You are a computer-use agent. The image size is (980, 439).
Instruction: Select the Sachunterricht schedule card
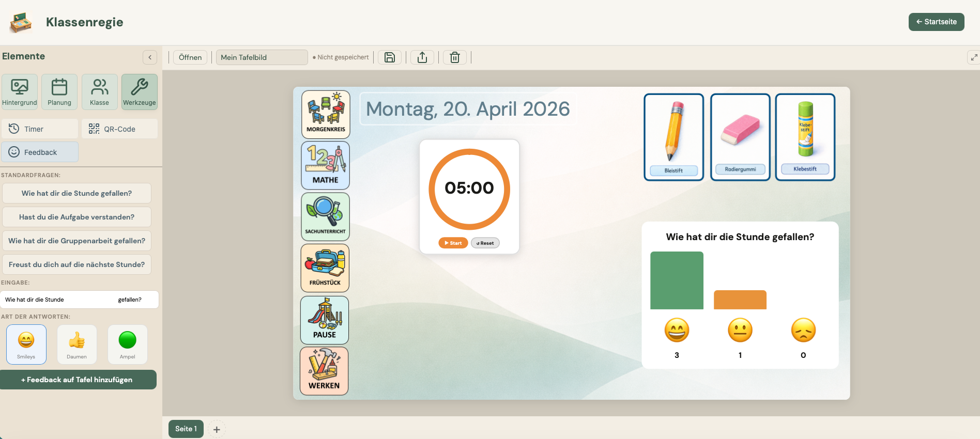[x=325, y=217]
